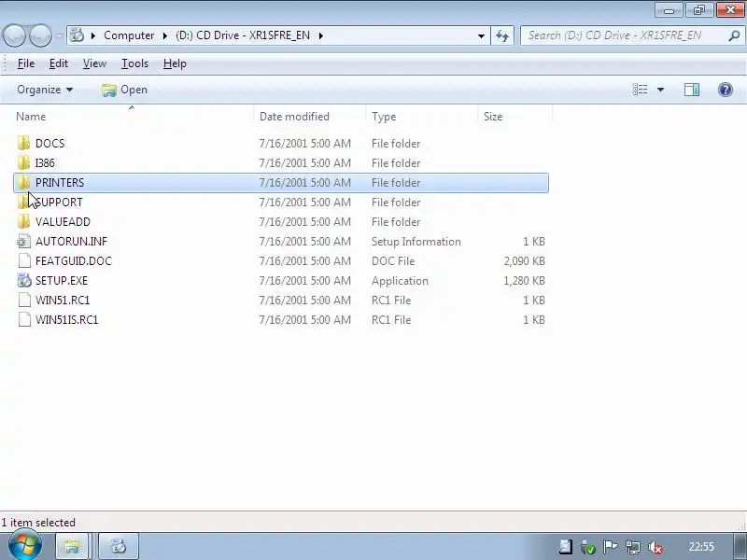Click the CD drive window taskbar button
747x560 pixels.
pyautogui.click(x=119, y=546)
